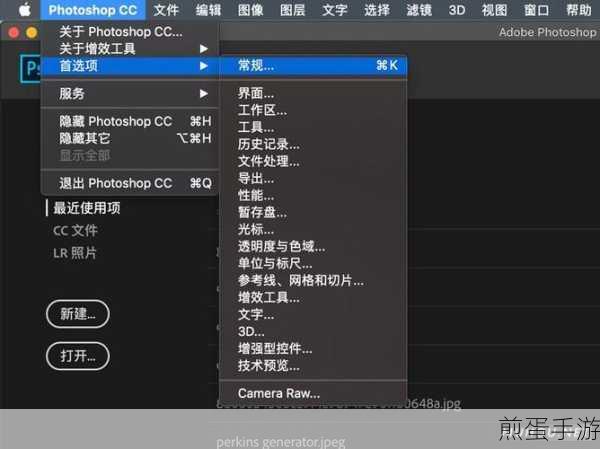Open the 文字 menu in menu bar
Viewport: 600px width, 449px height.
[334, 10]
